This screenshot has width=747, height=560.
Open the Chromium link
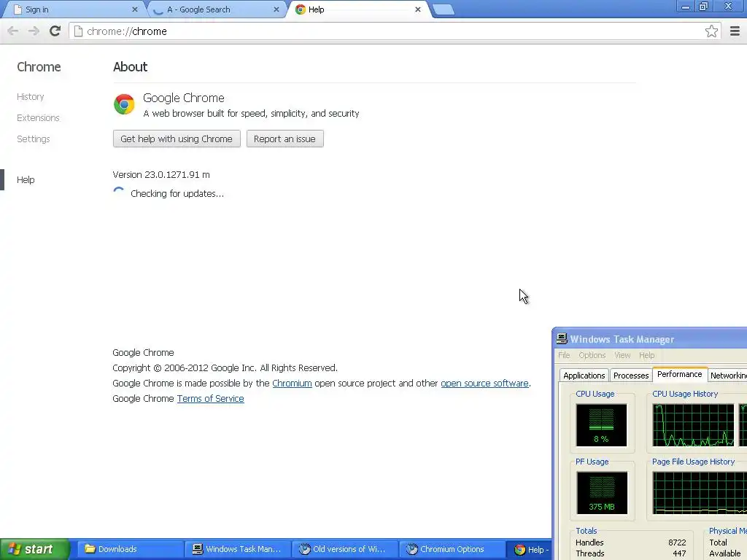(292, 384)
